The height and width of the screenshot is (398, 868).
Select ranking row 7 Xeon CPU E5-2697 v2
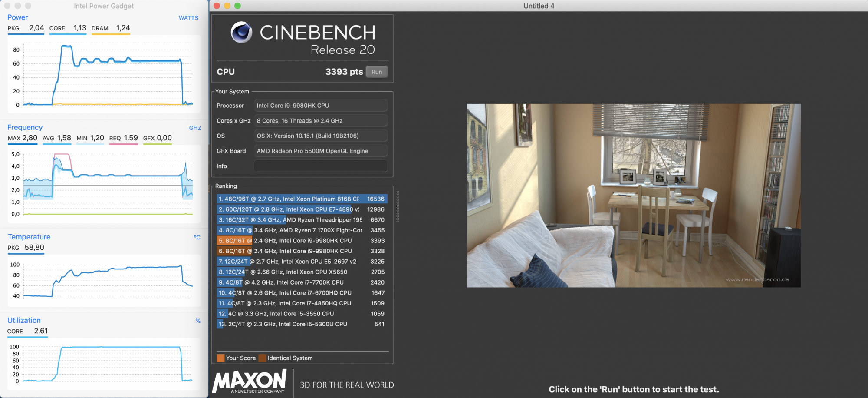[x=302, y=262]
